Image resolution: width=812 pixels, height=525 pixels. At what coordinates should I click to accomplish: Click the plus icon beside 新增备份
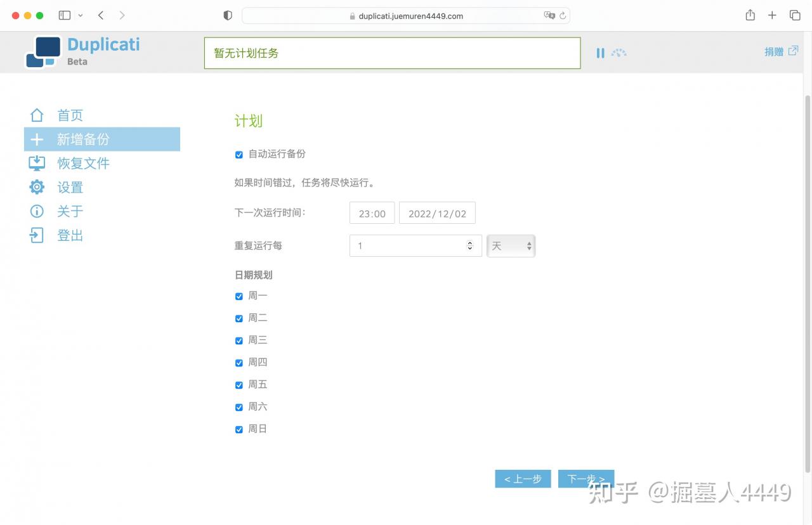37,139
